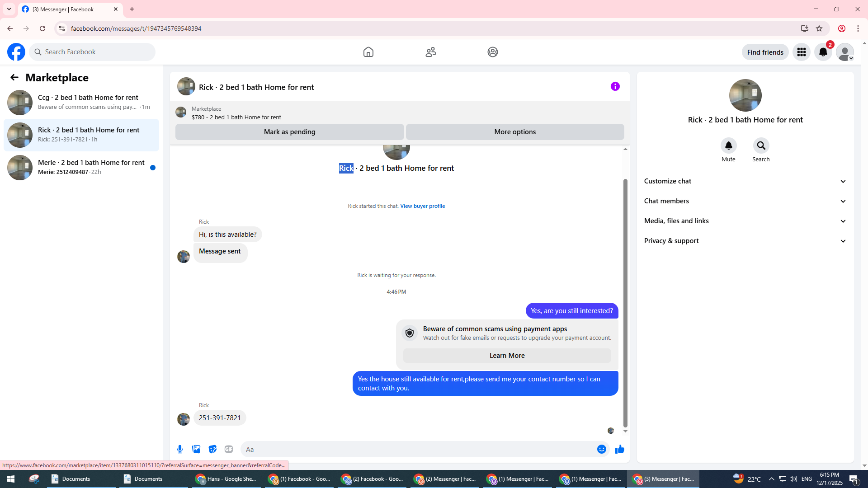Send a thumbs-up like
Viewport: 868px width, 488px height.
619,449
